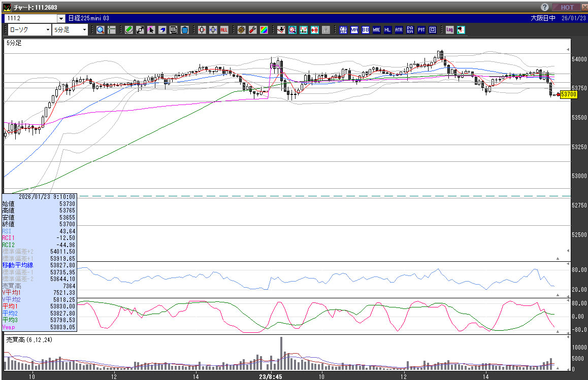This screenshot has height=380, width=588.
Task: Click the red ALL icon
Action: [x=224, y=30]
